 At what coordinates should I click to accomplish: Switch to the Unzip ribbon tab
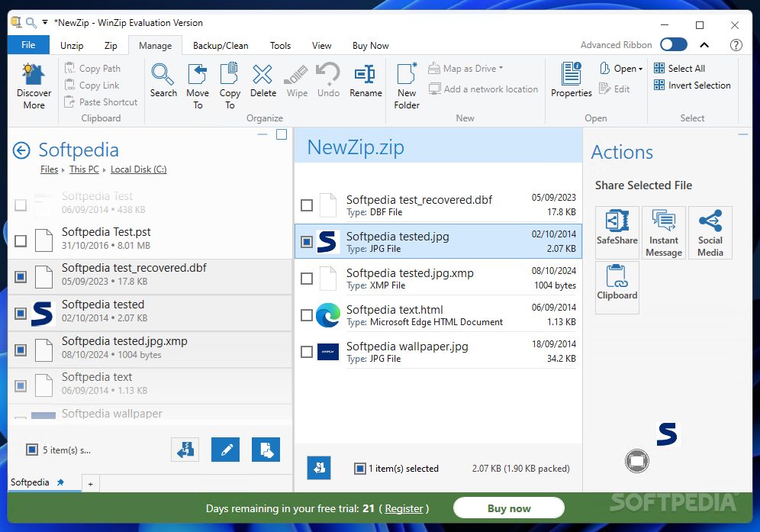pos(72,46)
